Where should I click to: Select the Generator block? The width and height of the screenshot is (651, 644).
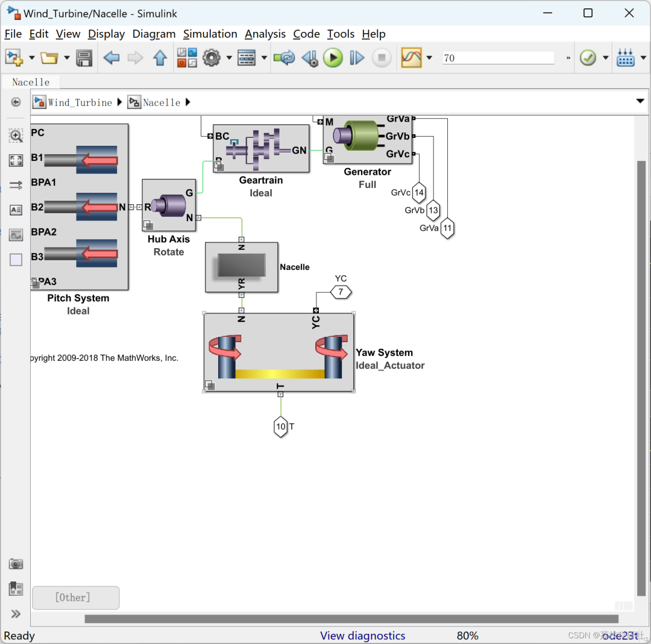368,139
